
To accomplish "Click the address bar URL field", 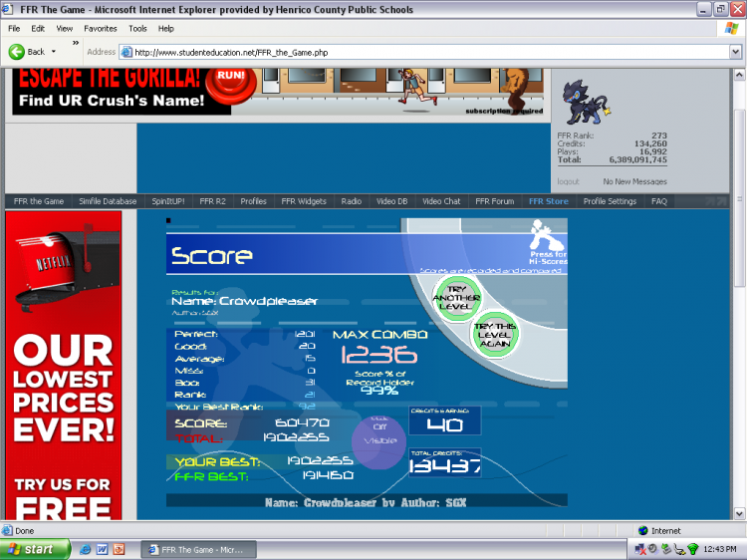I will click(x=431, y=53).
